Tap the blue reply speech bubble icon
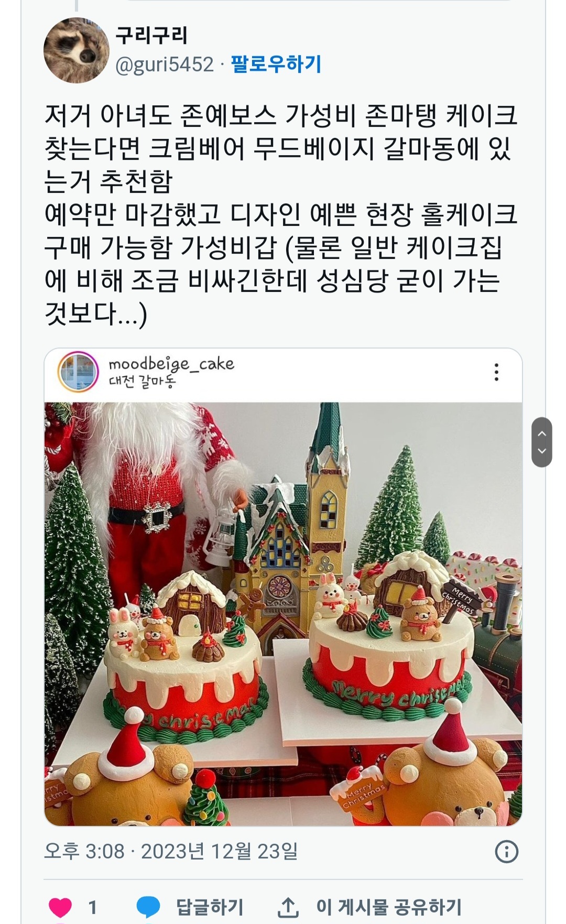This screenshot has height=924, width=566. (148, 907)
